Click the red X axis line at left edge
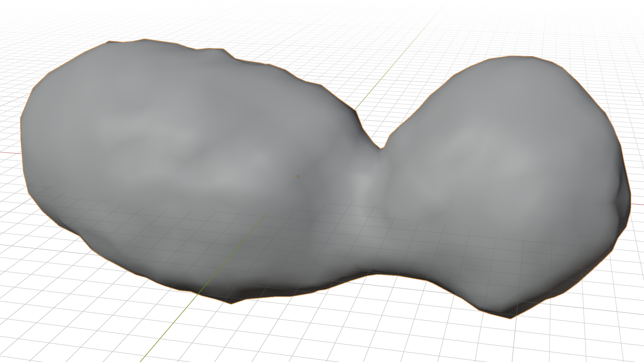 (x=10, y=153)
